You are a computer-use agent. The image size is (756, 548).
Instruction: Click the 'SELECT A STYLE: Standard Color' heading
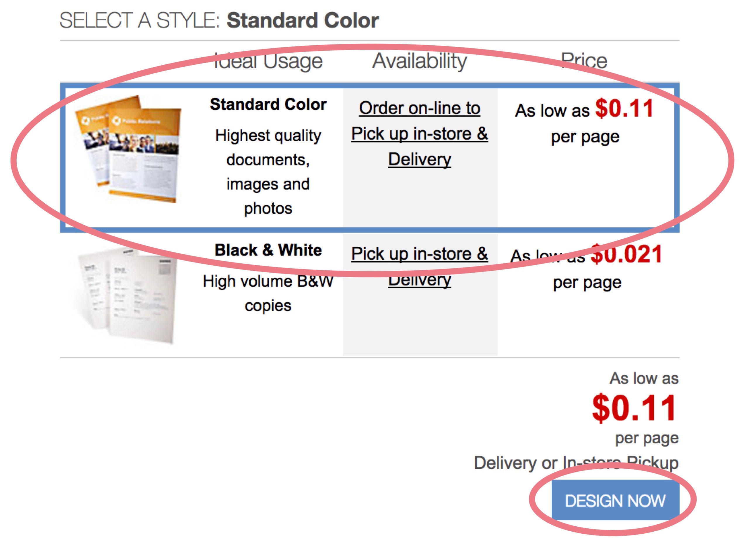click(219, 20)
